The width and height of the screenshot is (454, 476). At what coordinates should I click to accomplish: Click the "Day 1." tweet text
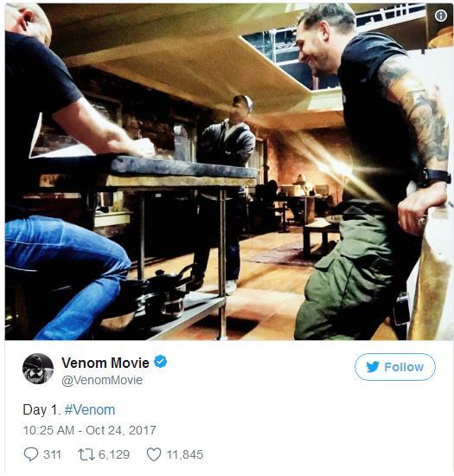coord(42,410)
